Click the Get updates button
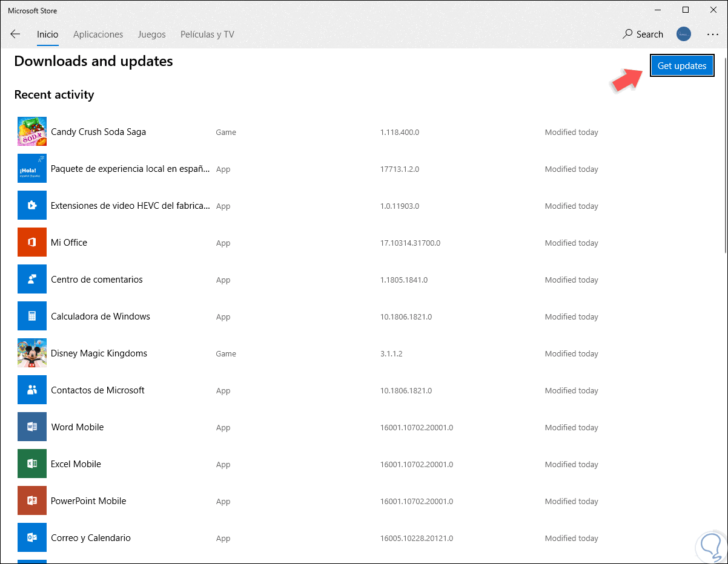 [682, 66]
